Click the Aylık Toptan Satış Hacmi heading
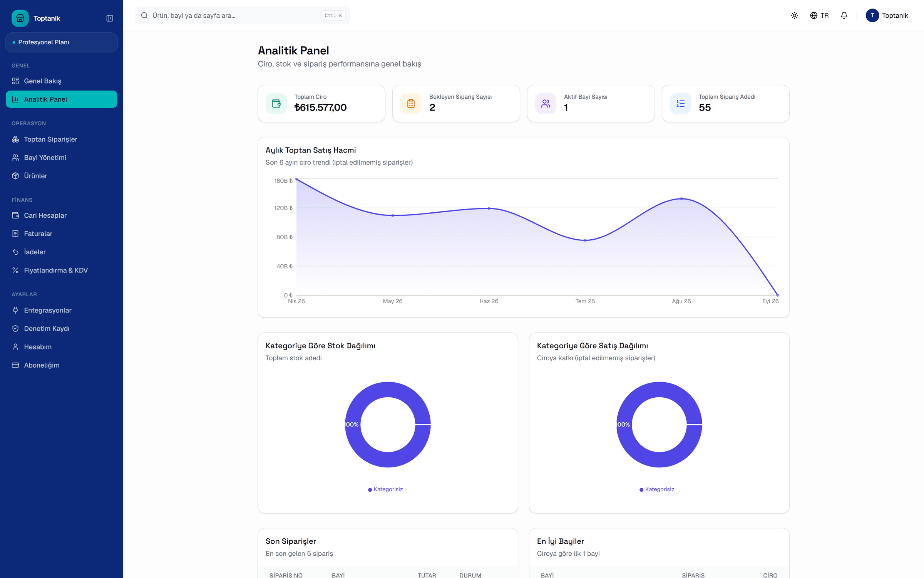The image size is (924, 578). point(311,150)
